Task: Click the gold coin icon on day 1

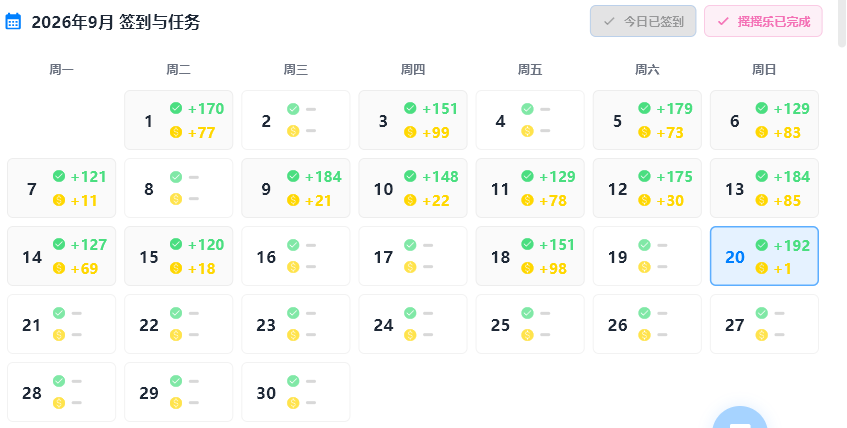Action: tap(176, 132)
